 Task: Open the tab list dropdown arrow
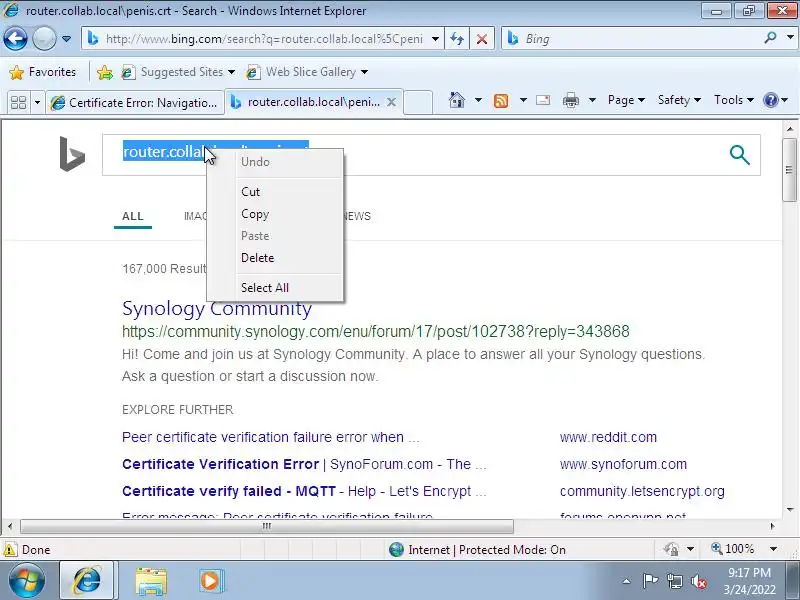pos(37,103)
